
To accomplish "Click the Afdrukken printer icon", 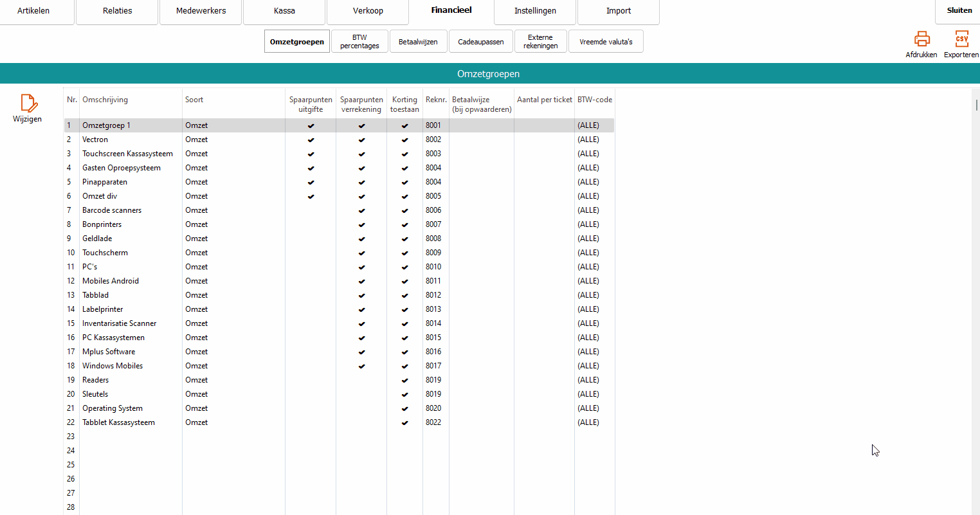I will pos(921,39).
